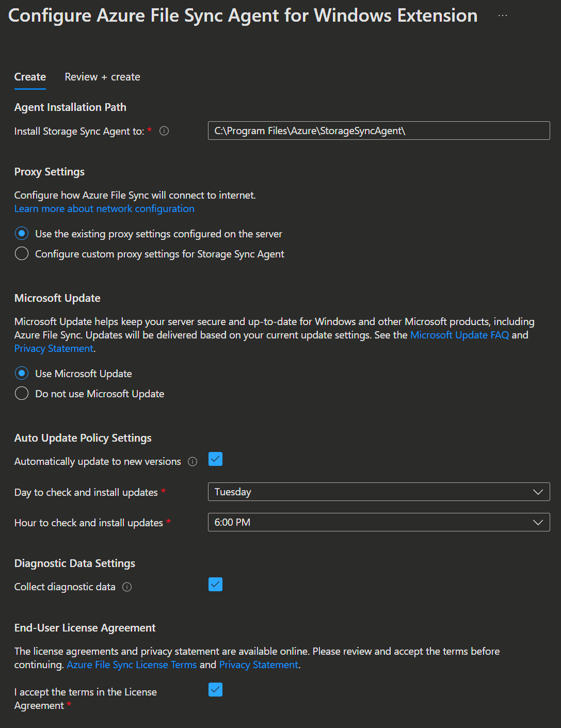Expand the Day to check updates dropdown
This screenshot has width=561, height=728.
click(x=379, y=492)
